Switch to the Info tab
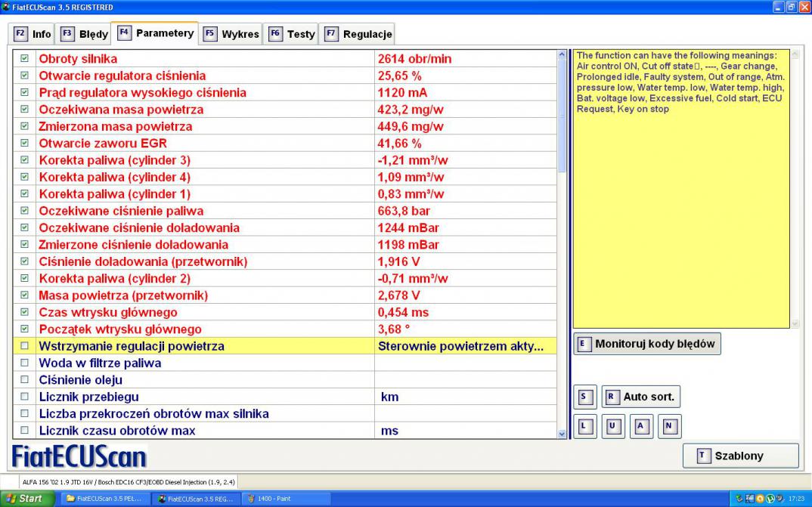 click(x=33, y=34)
